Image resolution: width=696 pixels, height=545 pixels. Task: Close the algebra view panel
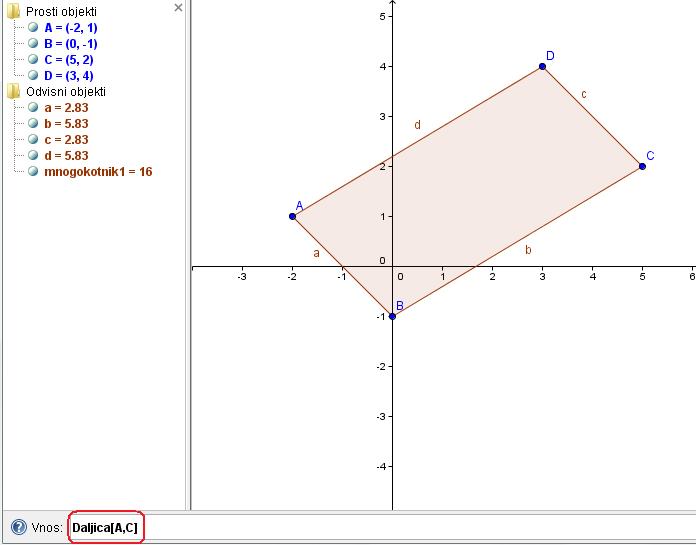point(178,8)
